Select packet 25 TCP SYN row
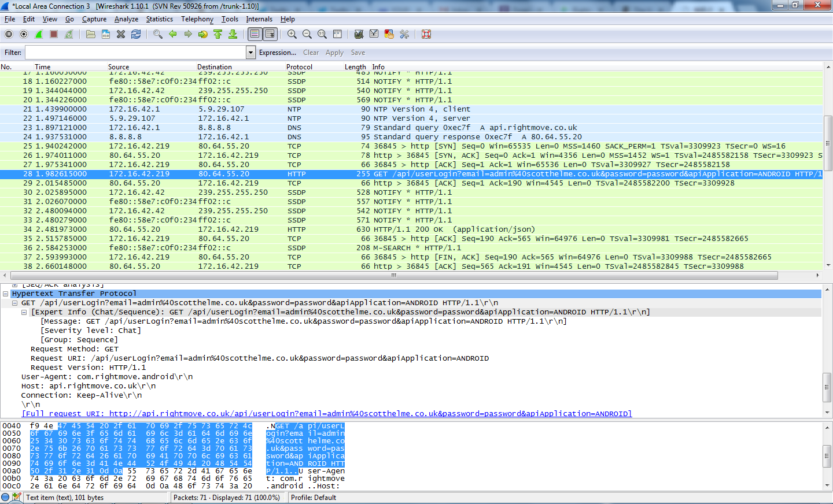The image size is (833, 504). pyautogui.click(x=411, y=146)
